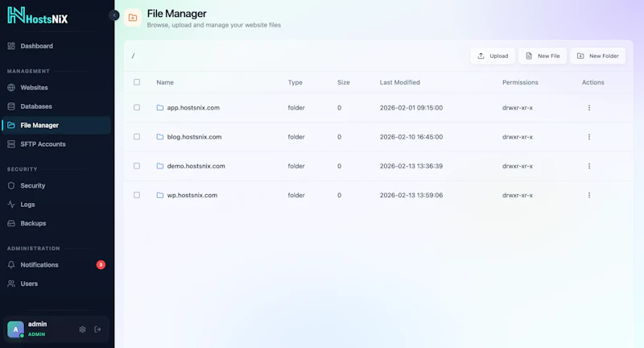The height and width of the screenshot is (348, 644).
Task: Collapse the sidebar with the chevron button
Action: click(x=114, y=15)
